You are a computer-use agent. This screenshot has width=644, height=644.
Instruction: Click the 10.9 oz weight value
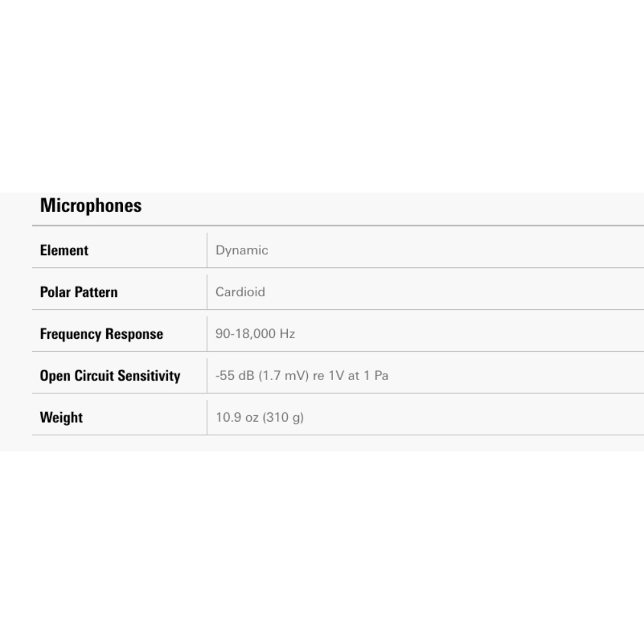click(260, 417)
